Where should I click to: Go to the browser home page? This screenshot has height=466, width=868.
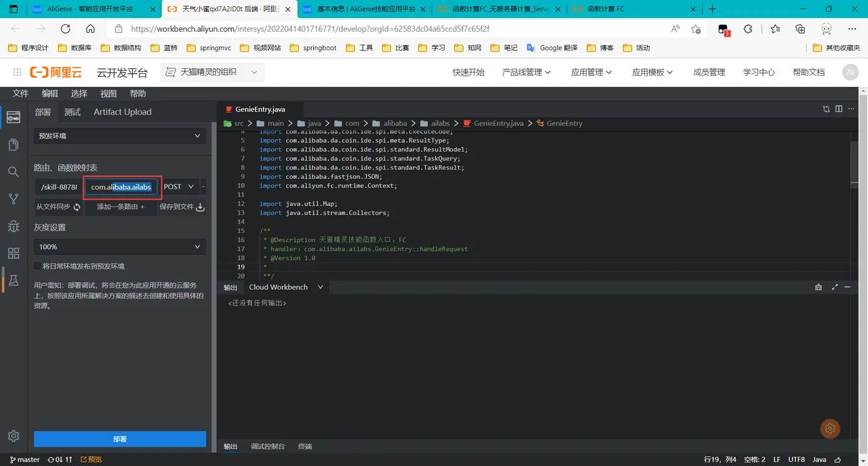tap(90, 29)
